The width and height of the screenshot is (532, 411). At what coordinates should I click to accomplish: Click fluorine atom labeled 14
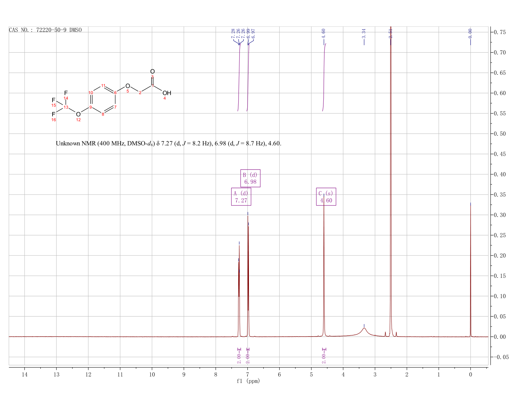point(66,93)
